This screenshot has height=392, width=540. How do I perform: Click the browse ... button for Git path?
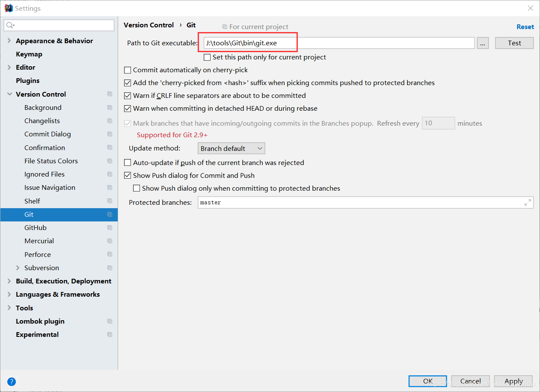click(x=483, y=43)
